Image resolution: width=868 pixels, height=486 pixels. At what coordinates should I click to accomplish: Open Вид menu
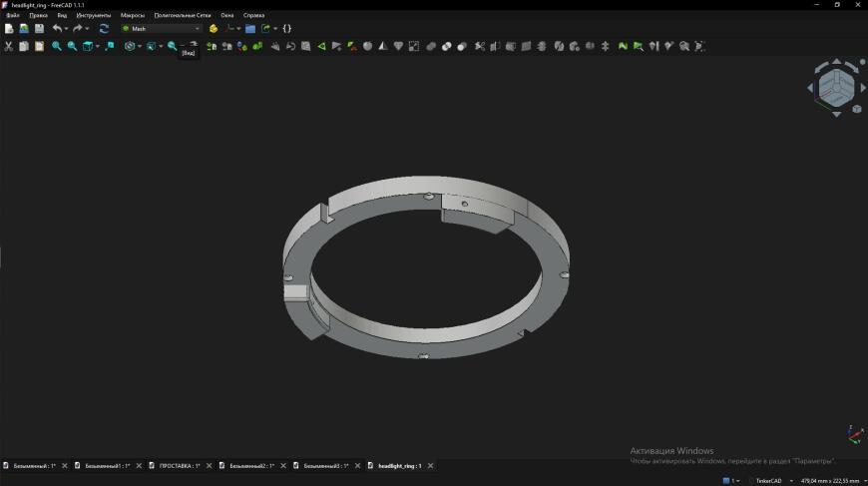62,15
